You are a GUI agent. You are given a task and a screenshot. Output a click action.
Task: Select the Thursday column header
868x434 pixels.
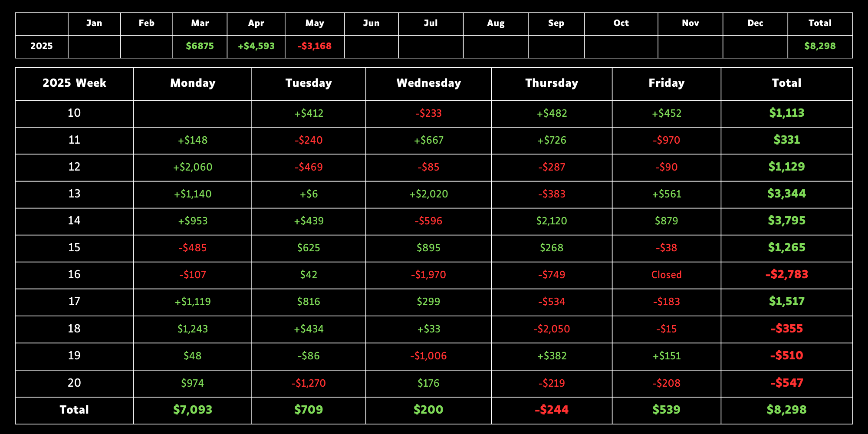[x=552, y=83]
